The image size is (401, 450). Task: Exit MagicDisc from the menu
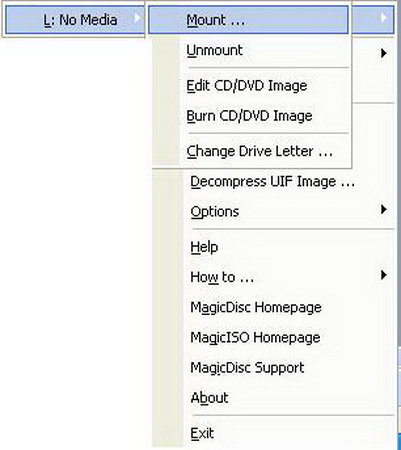(x=202, y=433)
